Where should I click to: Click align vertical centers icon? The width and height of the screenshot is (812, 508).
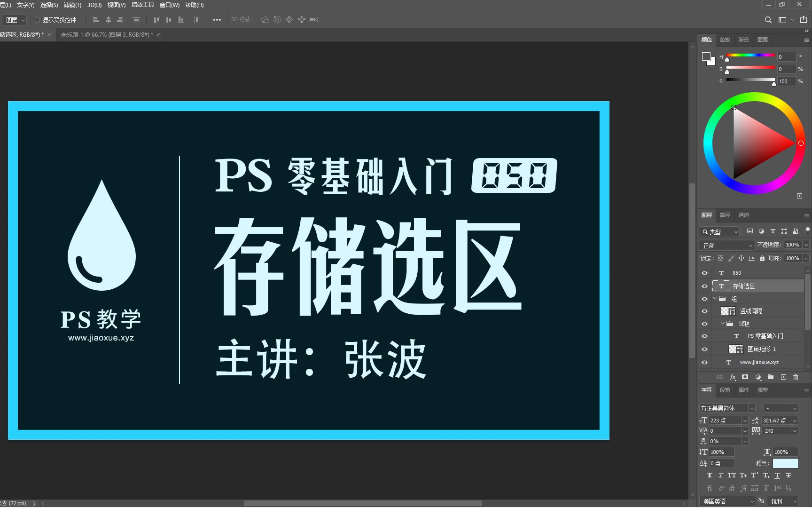(169, 20)
